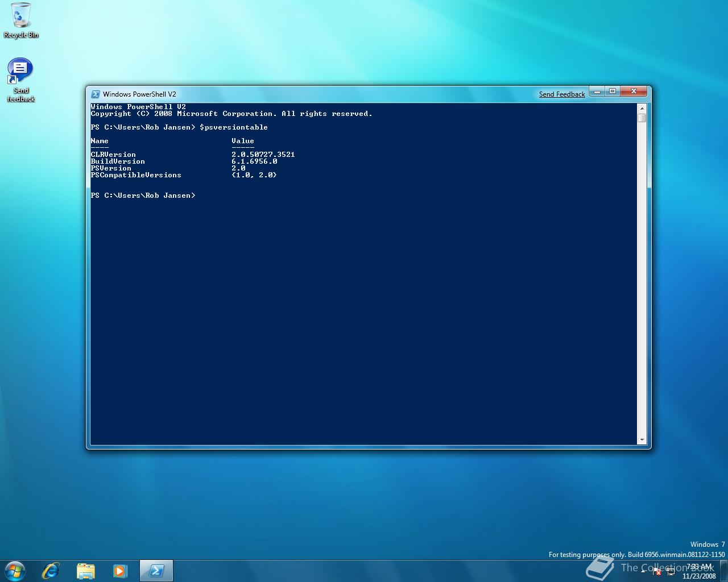The width and height of the screenshot is (728, 582).
Task: Click the Send Feedback link in the title bar
Action: pos(562,94)
